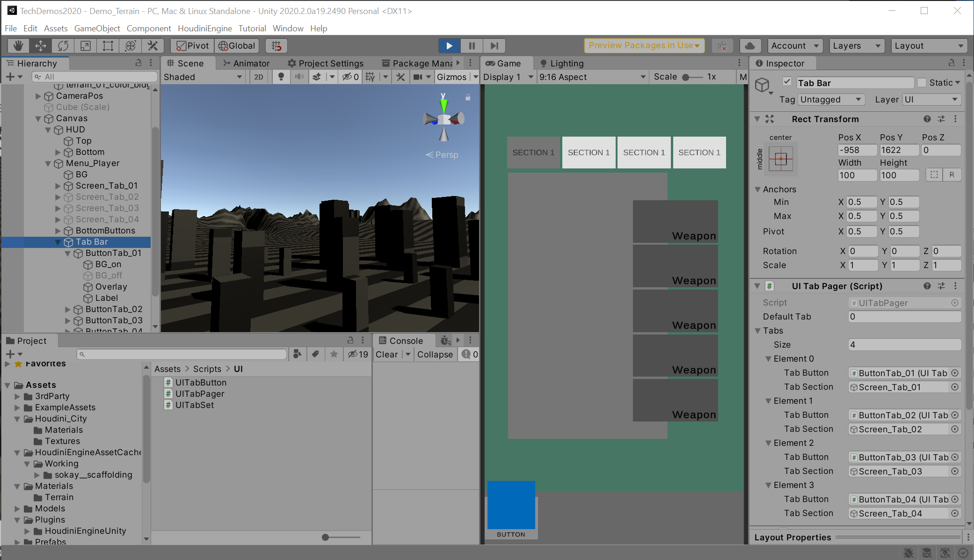Toggle scene lighting bulb icon
974x560 pixels.
coord(281,77)
